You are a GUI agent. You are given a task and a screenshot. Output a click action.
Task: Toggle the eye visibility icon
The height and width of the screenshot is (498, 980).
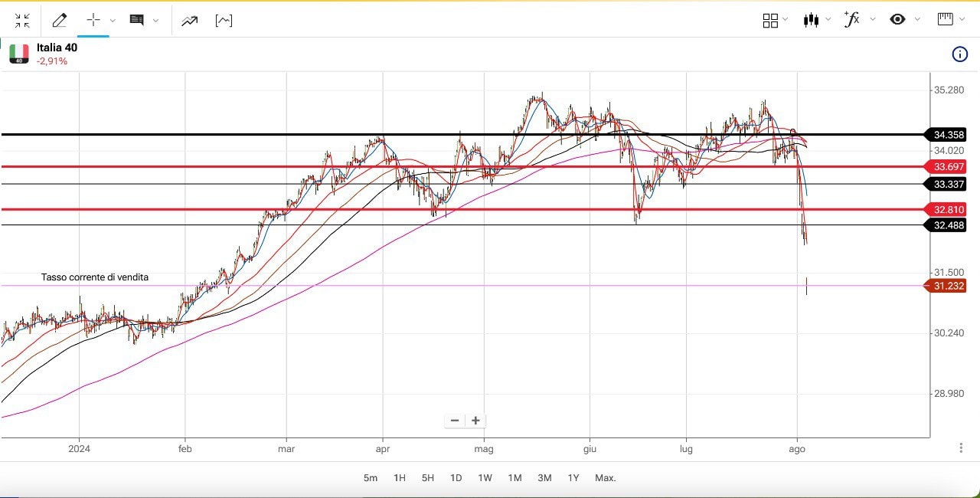[898, 20]
